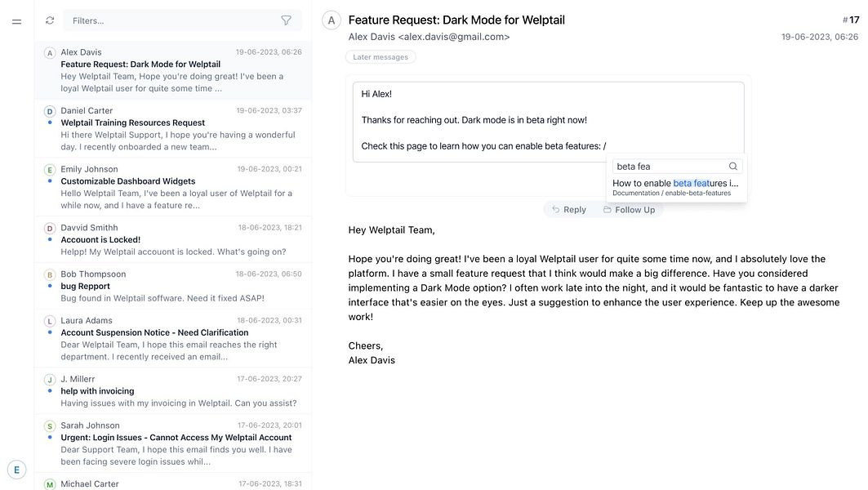
Task: Click the funnel filter icon
Action: (286, 20)
